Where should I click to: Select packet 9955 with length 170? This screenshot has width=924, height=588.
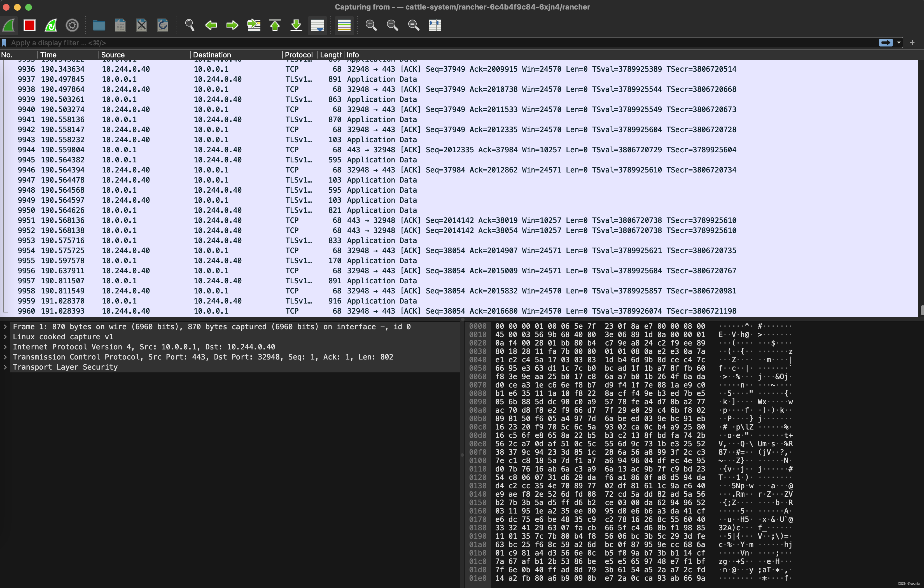point(459,261)
